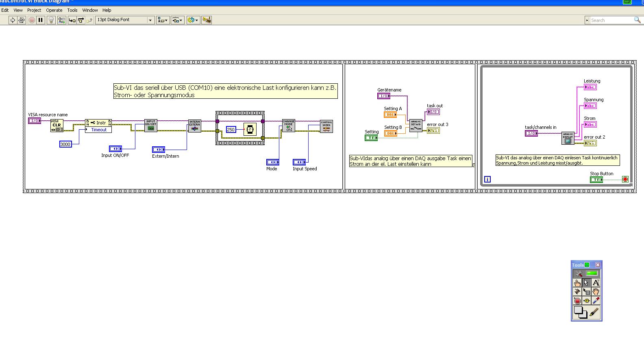This screenshot has height=339, width=644.
Task: Select the INPUT ON/OFF sub-VI icon
Action: tap(151, 126)
